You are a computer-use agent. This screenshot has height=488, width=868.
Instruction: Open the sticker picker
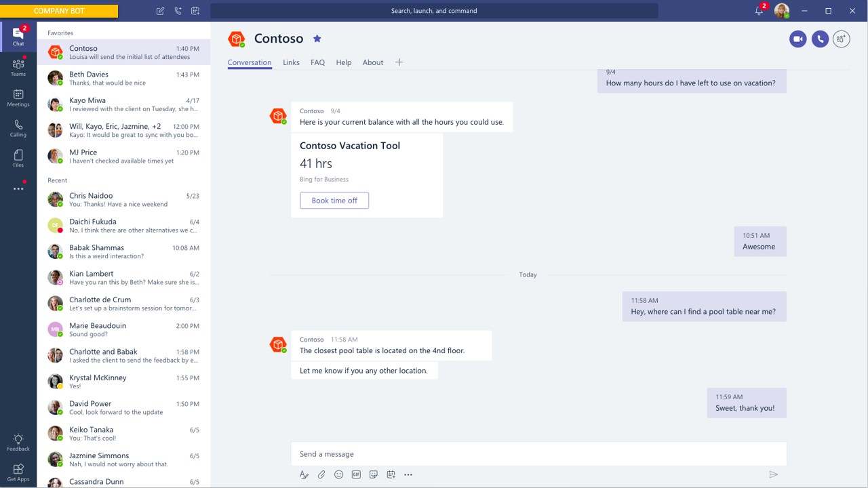(373, 474)
